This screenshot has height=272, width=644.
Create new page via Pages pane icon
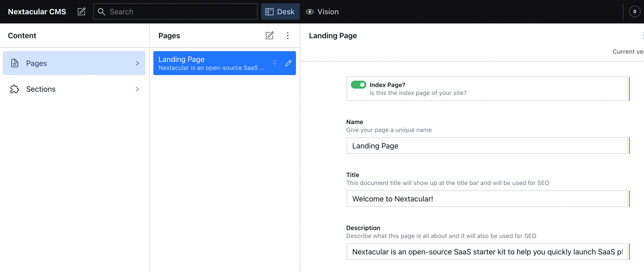click(x=269, y=35)
